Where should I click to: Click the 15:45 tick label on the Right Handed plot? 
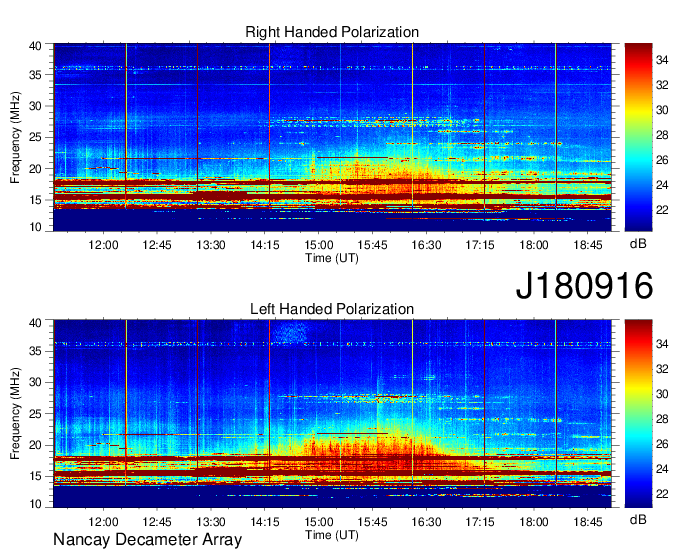(x=373, y=245)
